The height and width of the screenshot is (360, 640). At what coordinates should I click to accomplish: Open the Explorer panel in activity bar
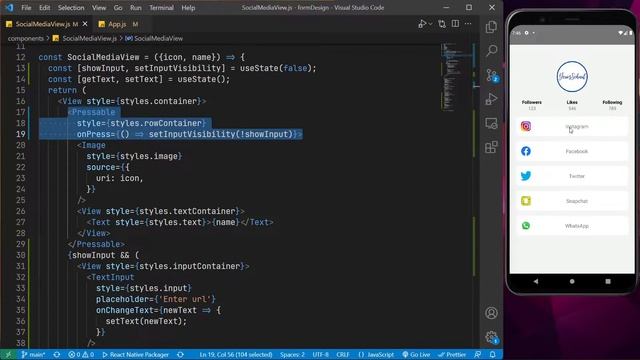[491, 27]
